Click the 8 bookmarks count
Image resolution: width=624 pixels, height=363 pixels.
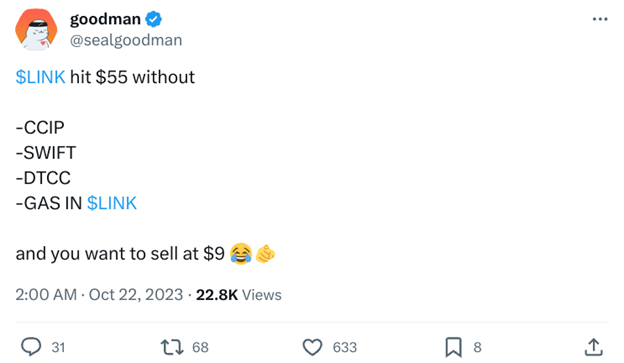478,347
